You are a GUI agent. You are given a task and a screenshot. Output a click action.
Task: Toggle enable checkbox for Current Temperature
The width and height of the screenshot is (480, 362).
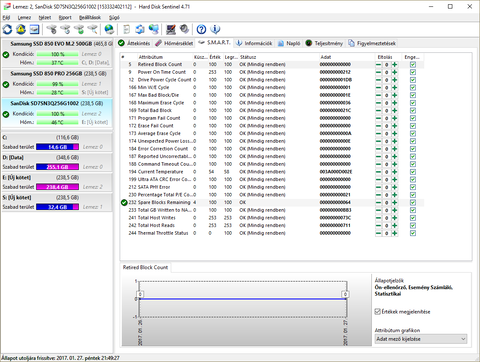pos(413,172)
